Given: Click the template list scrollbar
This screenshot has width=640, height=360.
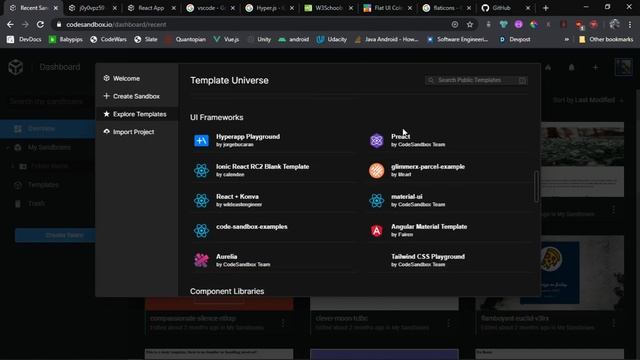Looking at the screenshot, I should click(x=536, y=186).
